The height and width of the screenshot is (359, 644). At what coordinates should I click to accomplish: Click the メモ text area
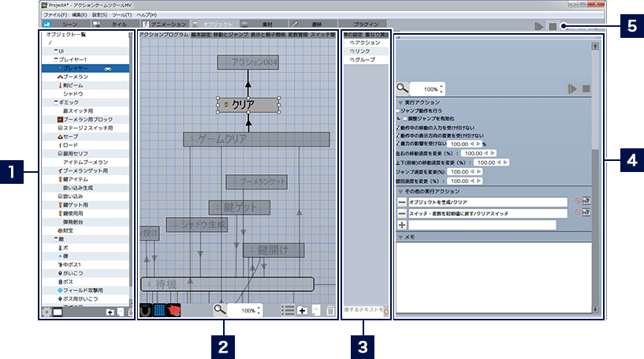click(x=493, y=276)
